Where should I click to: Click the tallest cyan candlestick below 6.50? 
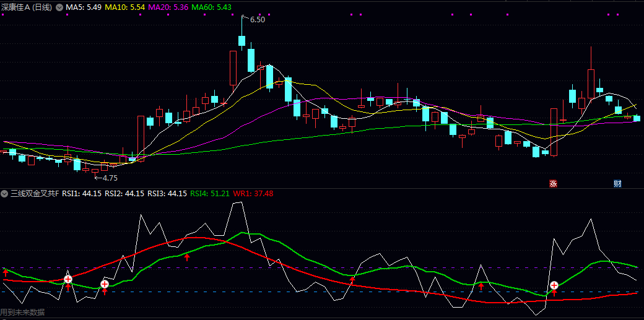[x=251, y=60]
